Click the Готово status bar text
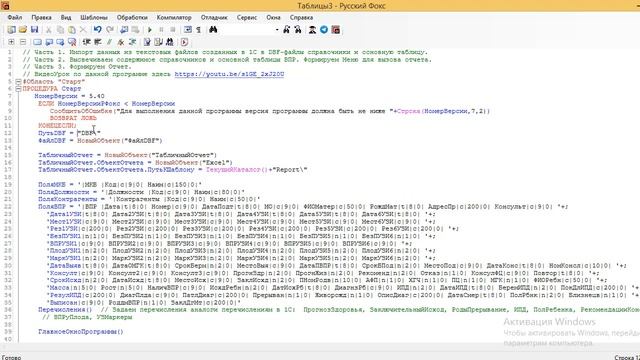 coord(11,357)
